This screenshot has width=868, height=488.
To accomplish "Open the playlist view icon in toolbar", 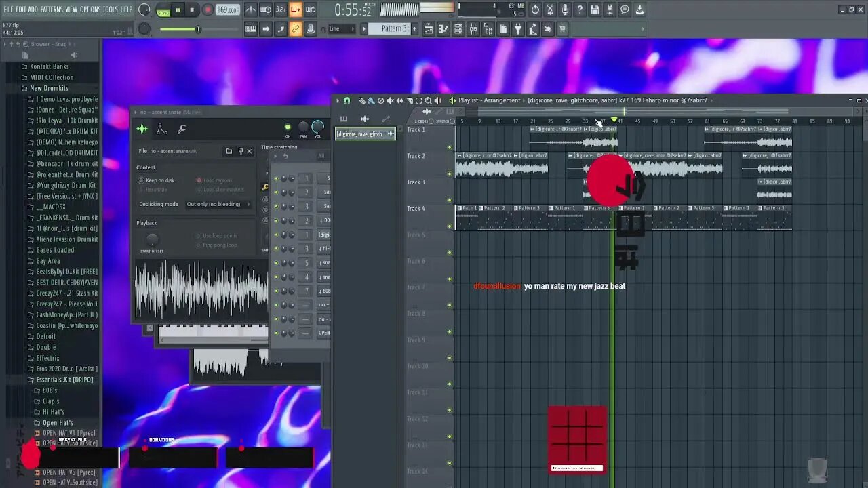I will tap(429, 28).
